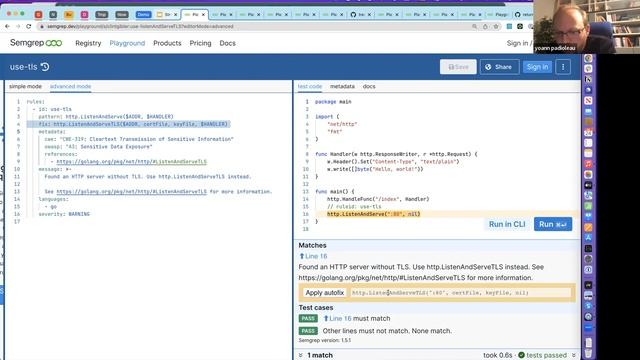Viewport: 640px width, 360px height.
Task: Click 'took 0.6s' in the status bar
Action: [x=498, y=355]
